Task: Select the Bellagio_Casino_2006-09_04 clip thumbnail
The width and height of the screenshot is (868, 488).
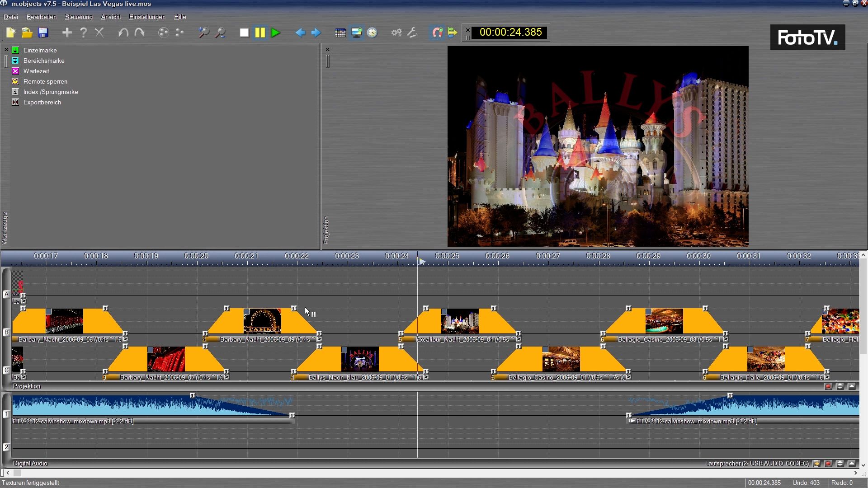Action: pyautogui.click(x=561, y=359)
